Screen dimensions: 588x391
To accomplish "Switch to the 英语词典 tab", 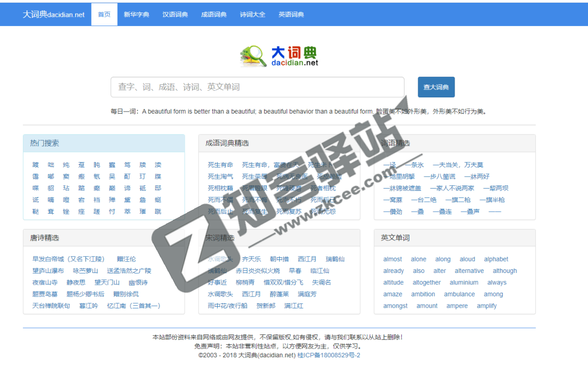I will (291, 14).
